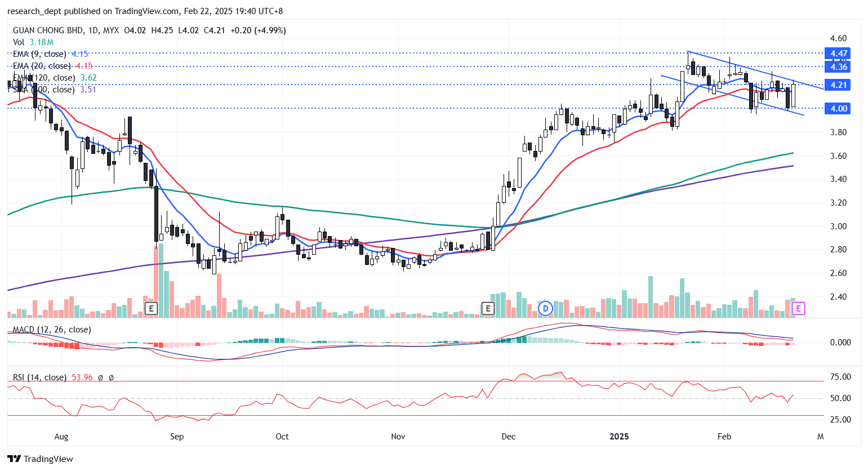This screenshot has height=471, width=868.
Task: Click the RSI value 53.96
Action: [82, 377]
